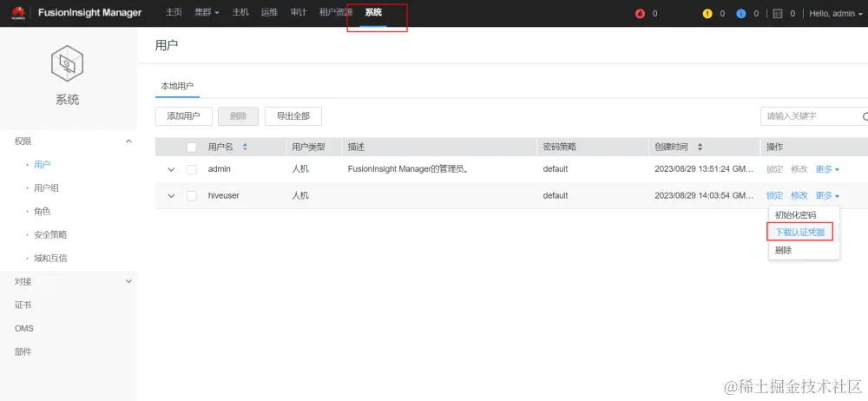Go to 主页 in top navigation

tap(174, 13)
